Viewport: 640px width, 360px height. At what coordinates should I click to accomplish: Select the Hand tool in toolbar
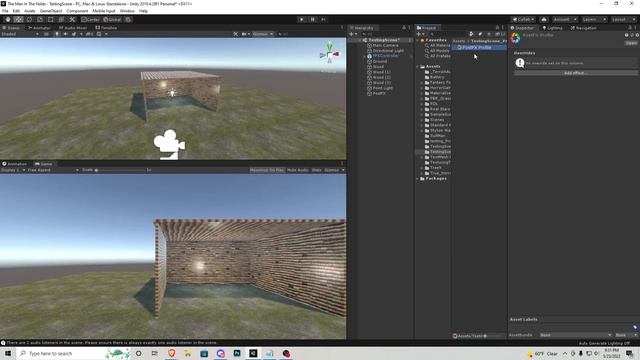click(x=8, y=19)
